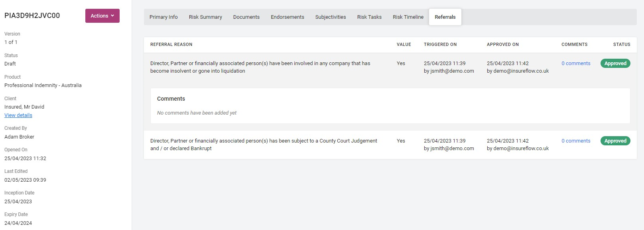Open the Risk Tasks tab
Image resolution: width=644 pixels, height=230 pixels.
click(x=369, y=17)
